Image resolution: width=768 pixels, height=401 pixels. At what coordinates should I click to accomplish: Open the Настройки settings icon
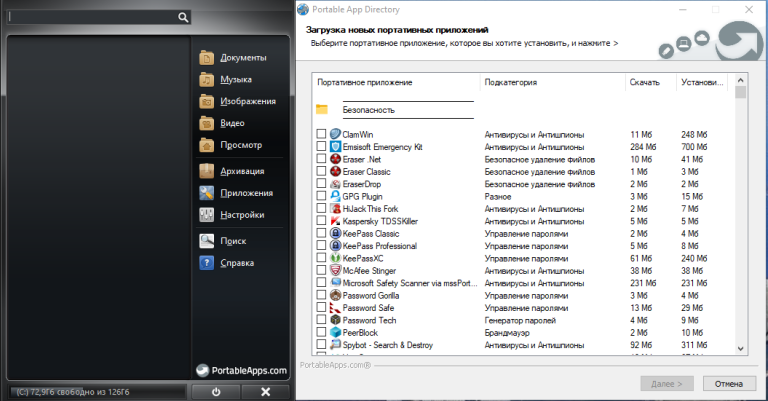click(x=207, y=214)
